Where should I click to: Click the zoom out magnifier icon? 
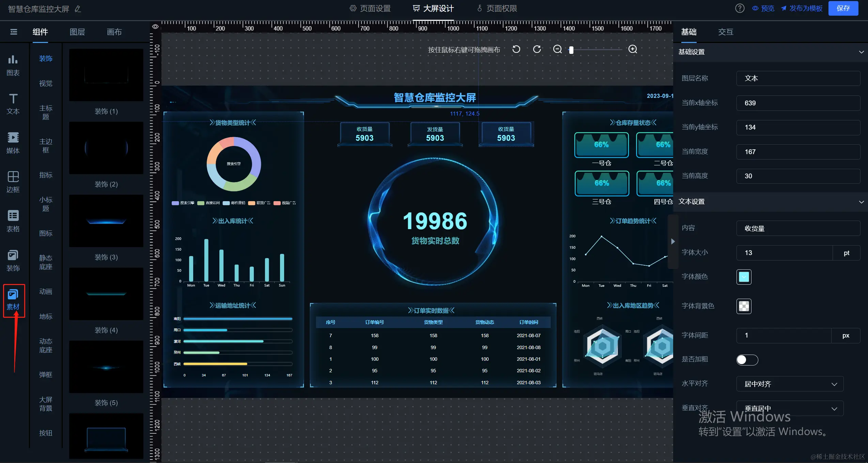pos(557,49)
